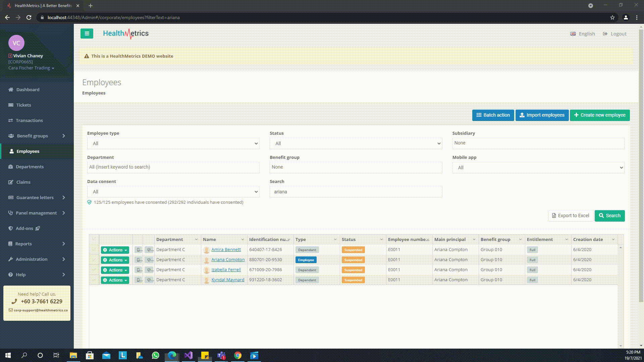Toggle the green hamburger sidebar menu icon
Screen dimensions: 644x362
coord(87,34)
